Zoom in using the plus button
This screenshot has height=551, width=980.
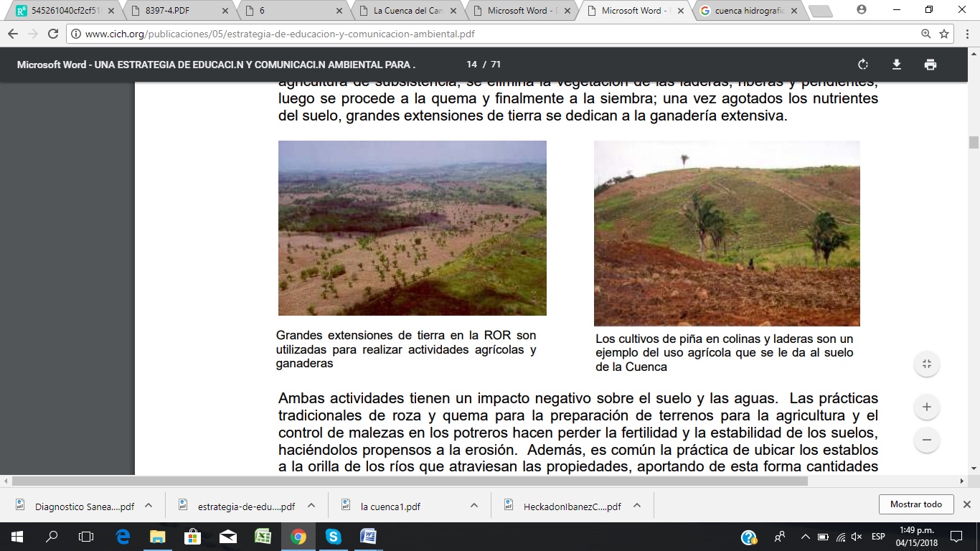(927, 407)
